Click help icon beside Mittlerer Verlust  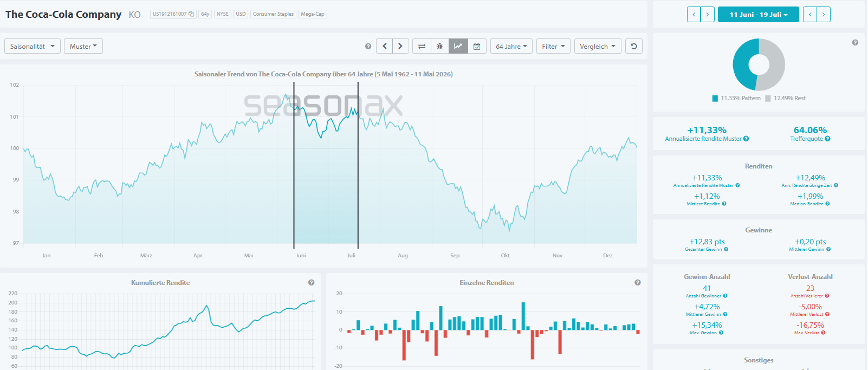click(x=827, y=314)
